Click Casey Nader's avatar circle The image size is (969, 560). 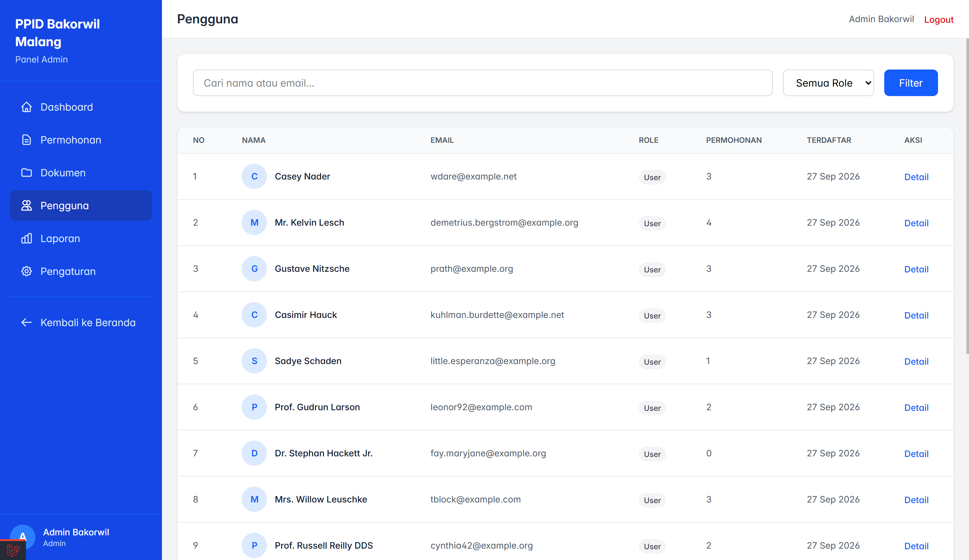pos(254,176)
